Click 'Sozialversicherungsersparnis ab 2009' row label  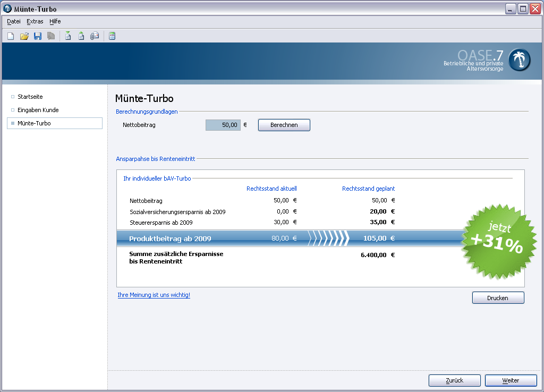click(x=177, y=212)
